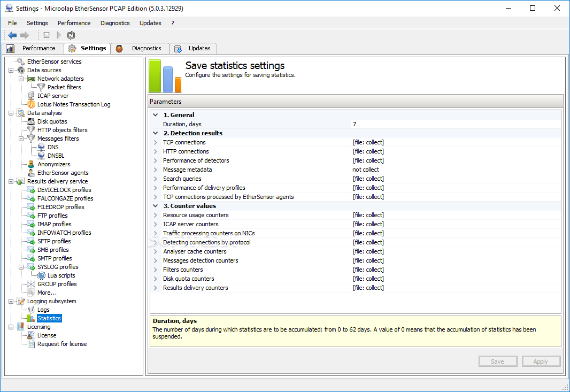Collapse the Network adapters tree node

[x=21, y=79]
